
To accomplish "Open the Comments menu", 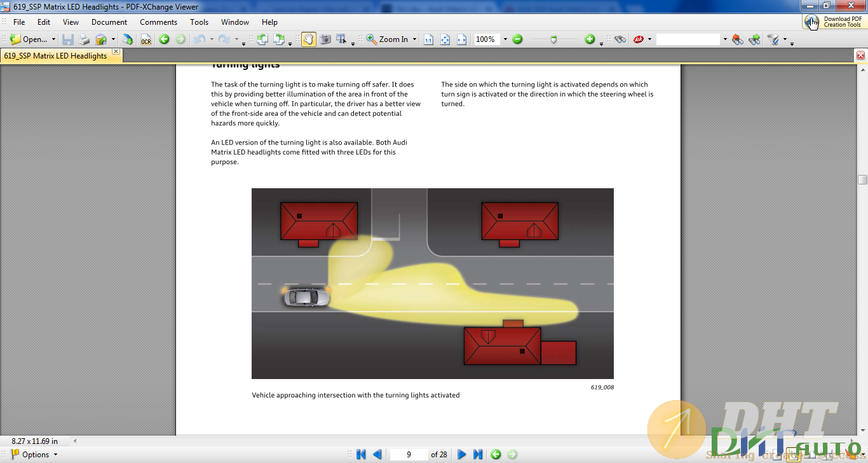I will click(x=158, y=22).
